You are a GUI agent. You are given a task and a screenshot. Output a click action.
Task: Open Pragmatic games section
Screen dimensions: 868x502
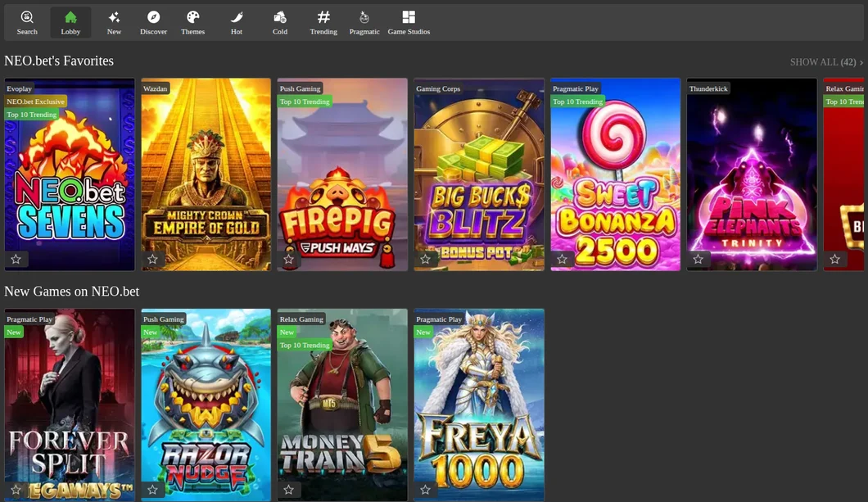point(364,23)
